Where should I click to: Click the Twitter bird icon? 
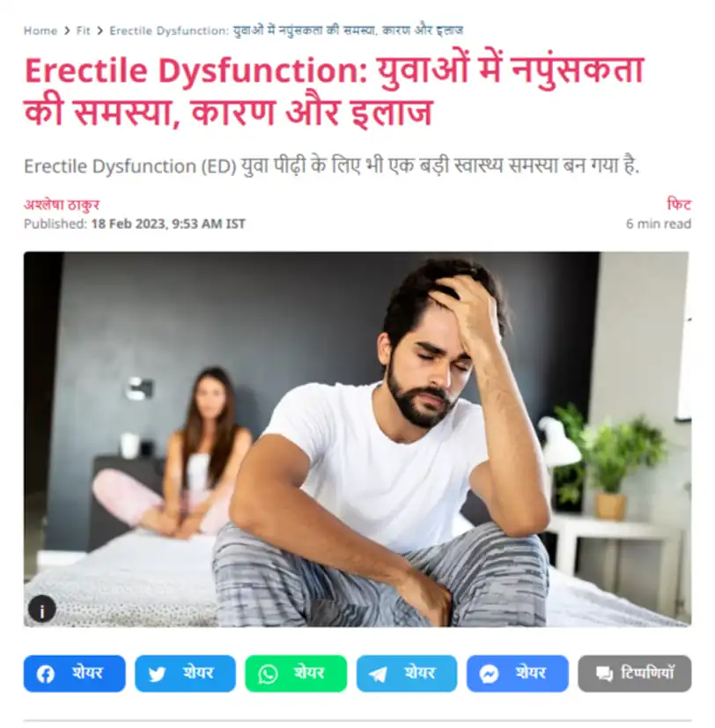(157, 674)
